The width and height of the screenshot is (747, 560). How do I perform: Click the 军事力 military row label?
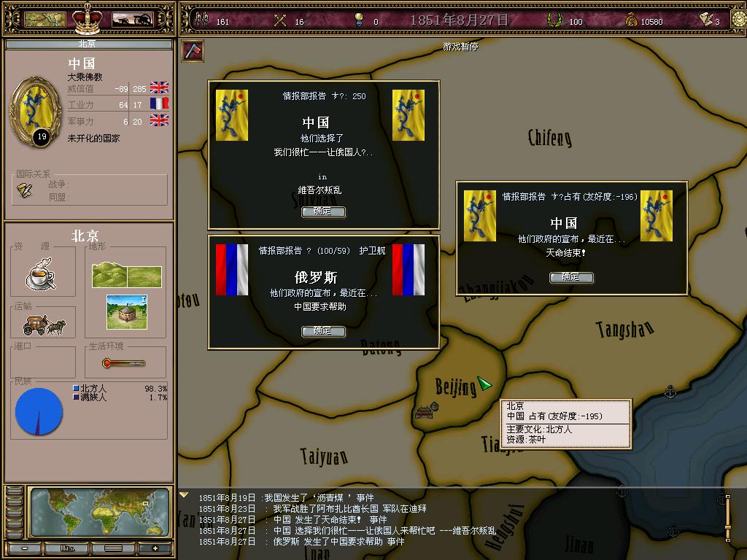(80, 122)
